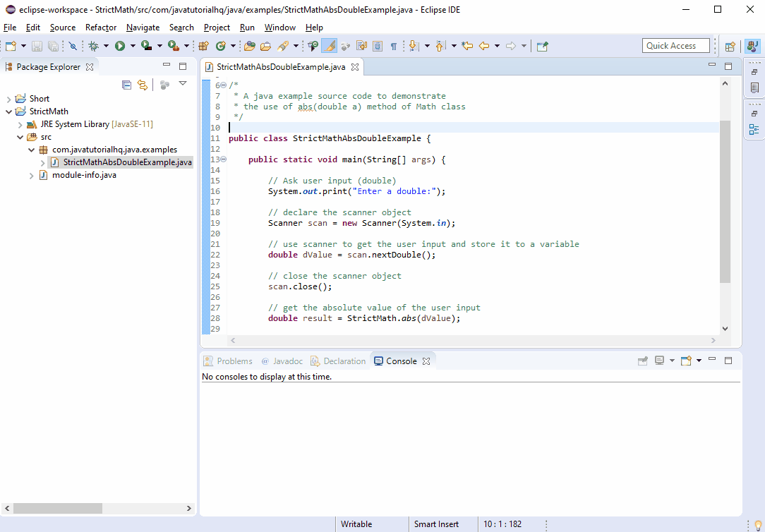
Task: Expand the Short project in Package Explorer
Action: tap(10, 98)
